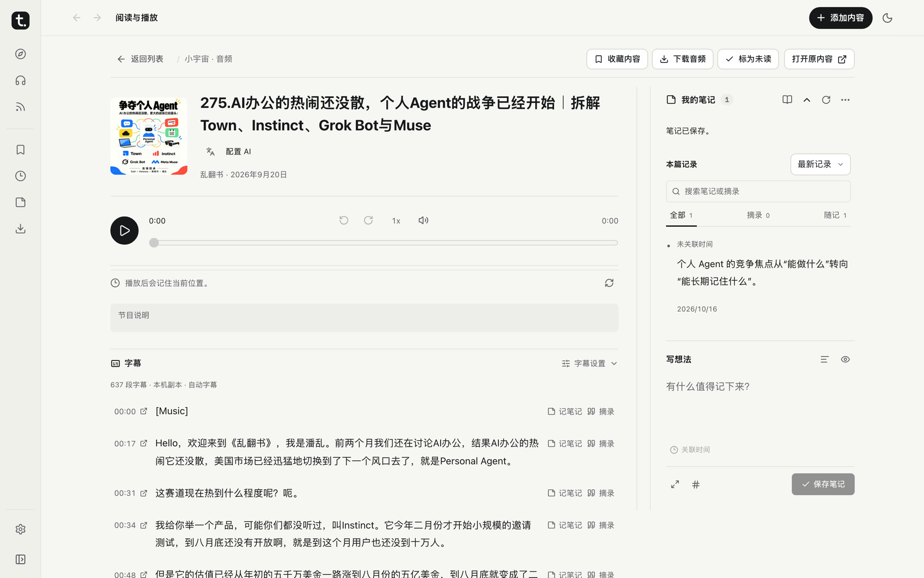Open the notes document icon in sidebar
This screenshot has height=578, width=924.
coord(20,202)
